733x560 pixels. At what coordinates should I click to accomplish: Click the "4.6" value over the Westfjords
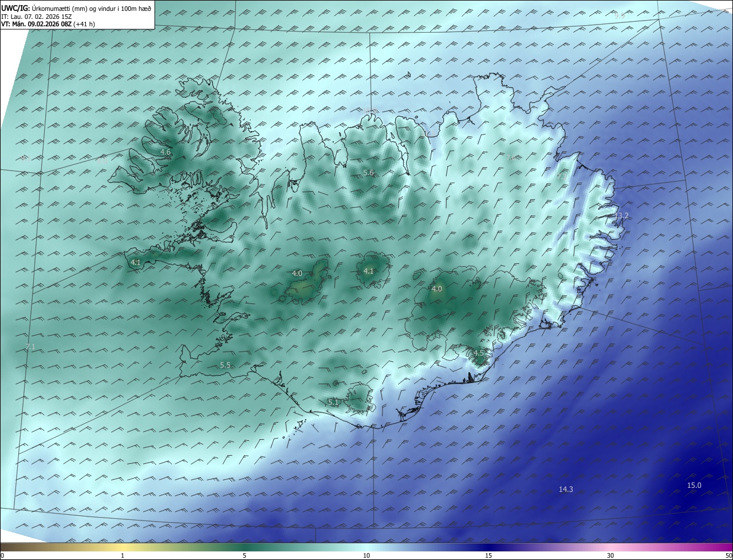[x=165, y=152]
